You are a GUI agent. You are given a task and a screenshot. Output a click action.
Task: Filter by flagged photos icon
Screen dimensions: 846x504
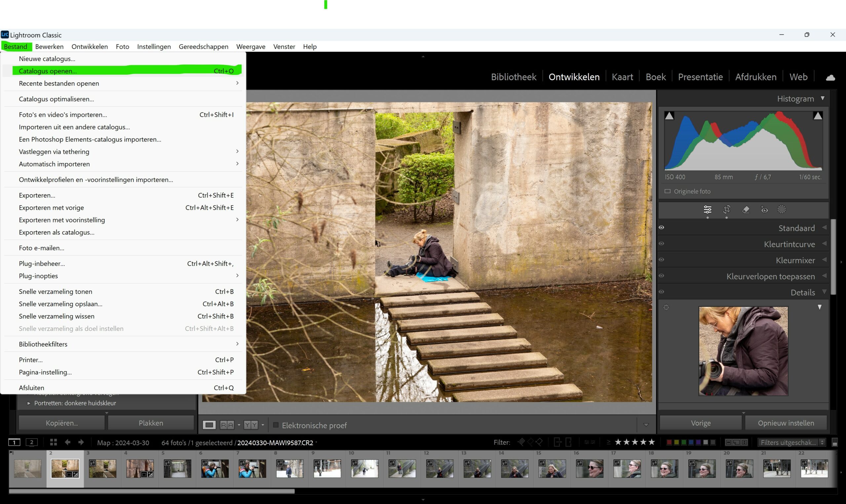coord(521,442)
